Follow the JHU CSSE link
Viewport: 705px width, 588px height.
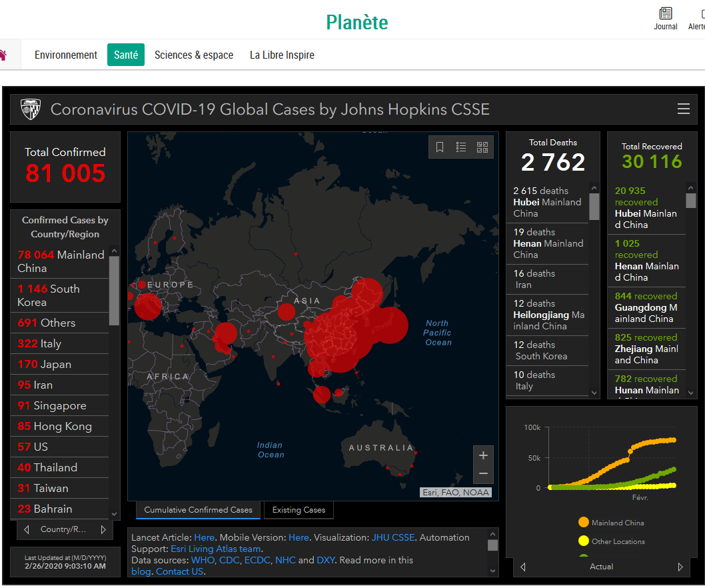(x=393, y=537)
